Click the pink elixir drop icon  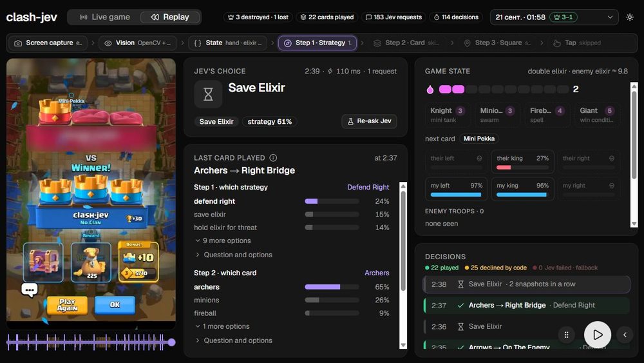430,89
